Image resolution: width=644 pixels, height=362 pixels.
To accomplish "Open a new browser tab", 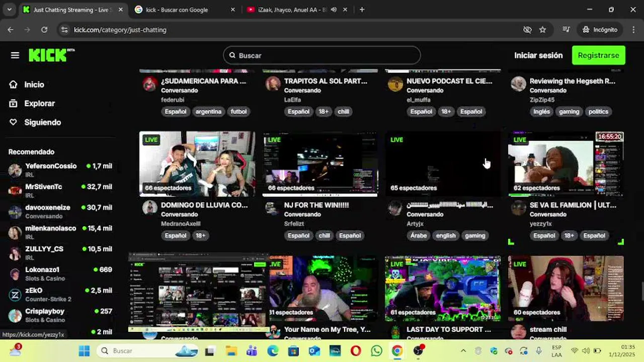I will click(x=362, y=10).
